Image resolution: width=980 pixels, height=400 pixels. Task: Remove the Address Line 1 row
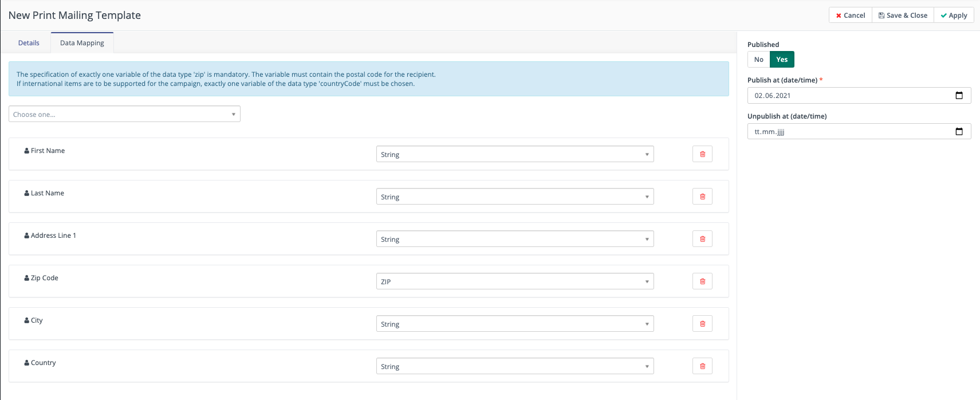pos(702,239)
